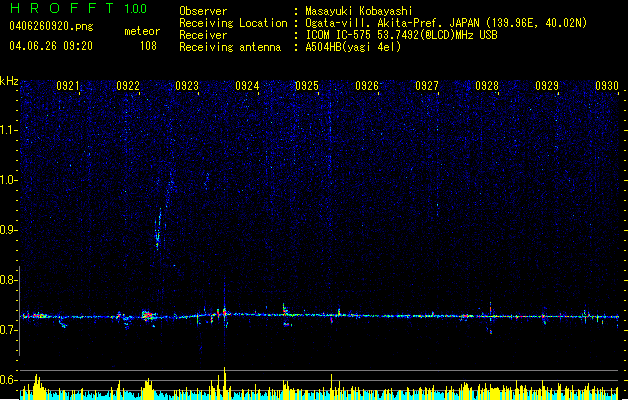This screenshot has width=629, height=400.
Task: Click the 0.9 frequency axis label
Action: (x=9, y=230)
